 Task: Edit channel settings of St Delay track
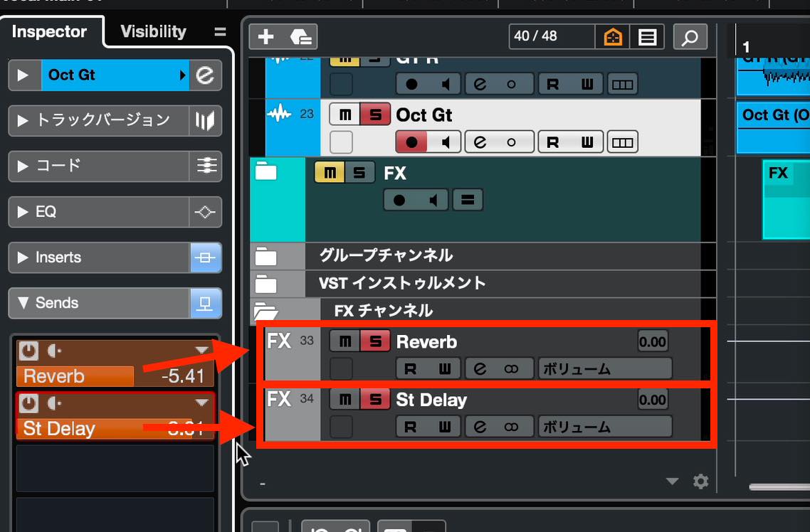pos(480,427)
